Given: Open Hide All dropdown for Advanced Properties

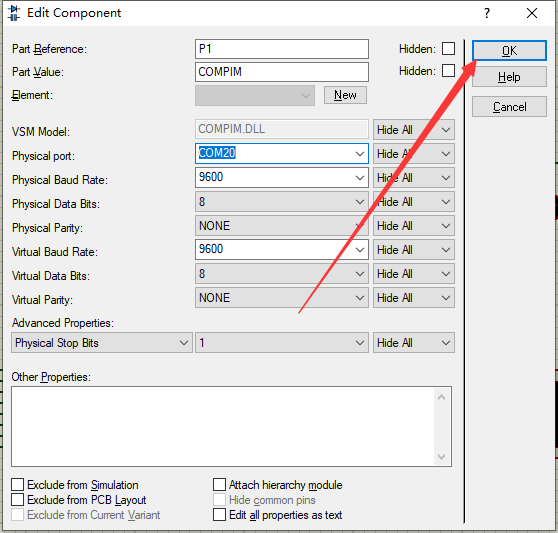Looking at the screenshot, I should [x=414, y=343].
